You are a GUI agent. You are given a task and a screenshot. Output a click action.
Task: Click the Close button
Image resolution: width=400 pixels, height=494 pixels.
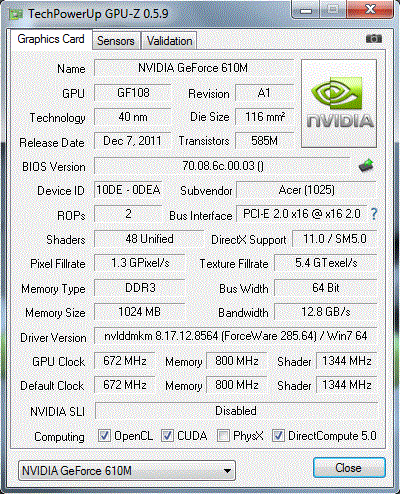349,468
